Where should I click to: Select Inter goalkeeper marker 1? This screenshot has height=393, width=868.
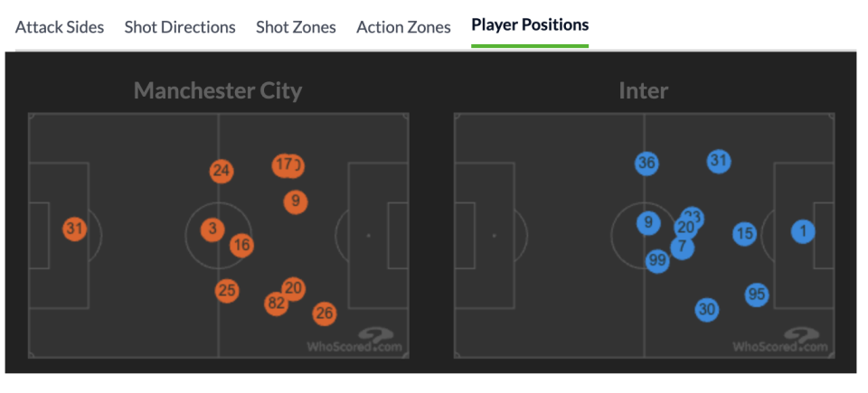(x=802, y=232)
